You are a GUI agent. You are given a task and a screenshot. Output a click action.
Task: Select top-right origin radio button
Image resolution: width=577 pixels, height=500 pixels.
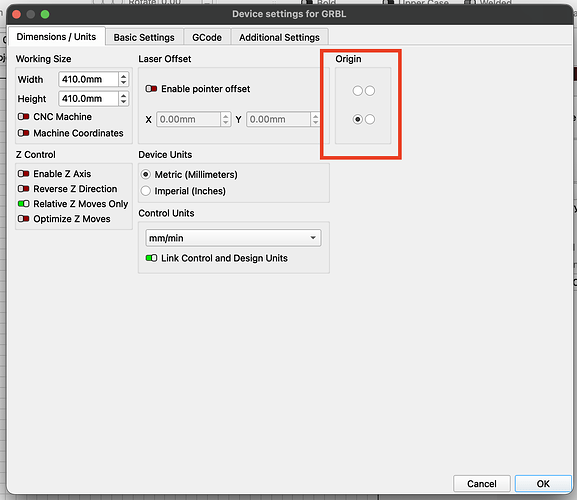click(370, 91)
